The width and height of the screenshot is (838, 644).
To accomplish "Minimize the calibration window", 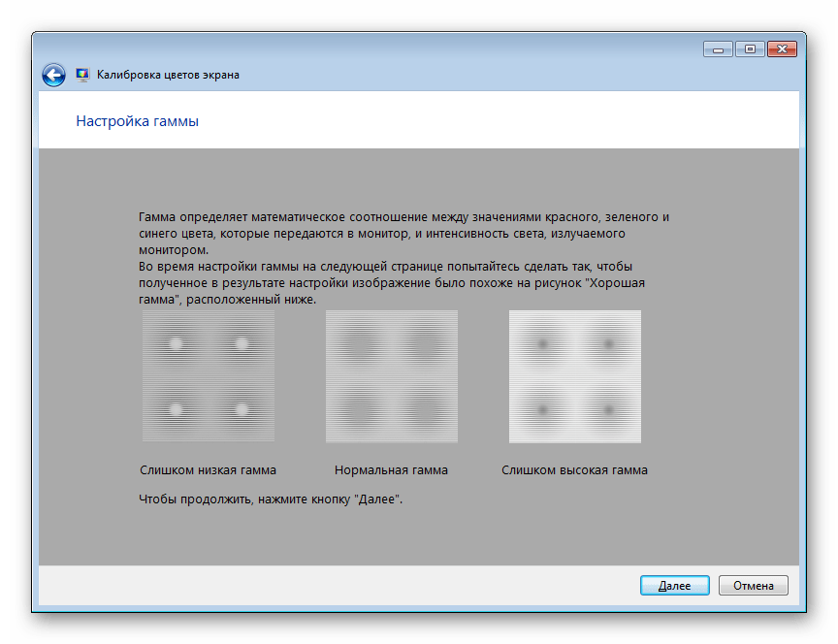I will coord(718,49).
